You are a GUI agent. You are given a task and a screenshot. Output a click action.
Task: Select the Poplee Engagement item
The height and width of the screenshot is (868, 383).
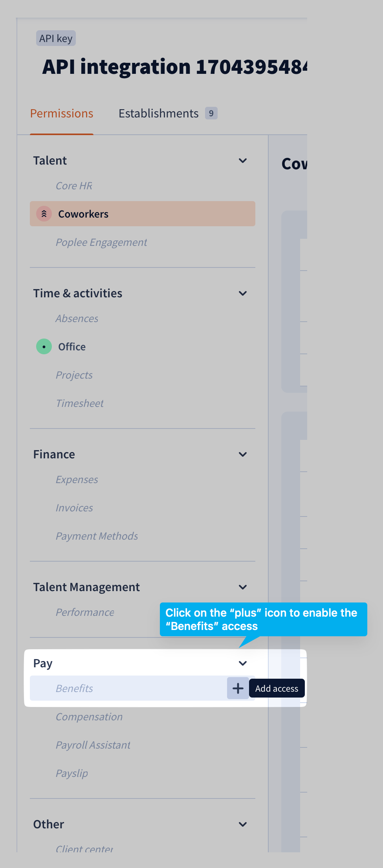point(101,242)
